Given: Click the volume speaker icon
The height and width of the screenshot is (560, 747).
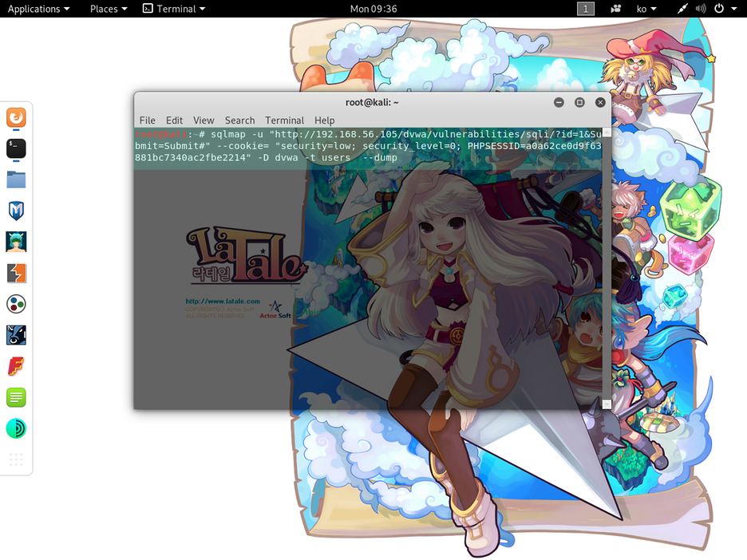Looking at the screenshot, I should (x=701, y=9).
